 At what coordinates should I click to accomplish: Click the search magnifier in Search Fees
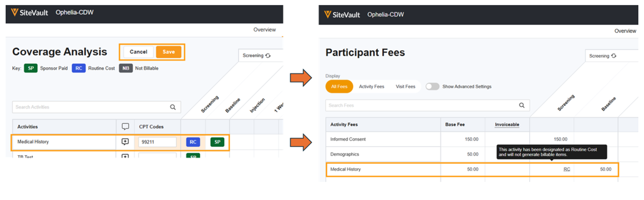point(522,105)
